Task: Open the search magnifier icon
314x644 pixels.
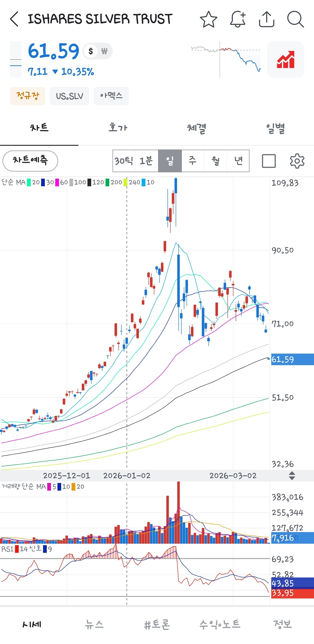Action: pyautogui.click(x=295, y=19)
